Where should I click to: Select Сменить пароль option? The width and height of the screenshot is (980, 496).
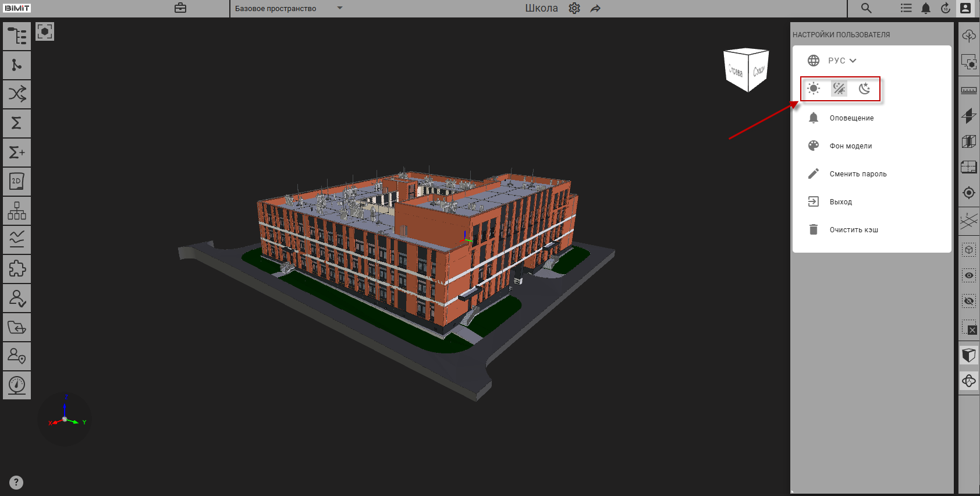858,174
